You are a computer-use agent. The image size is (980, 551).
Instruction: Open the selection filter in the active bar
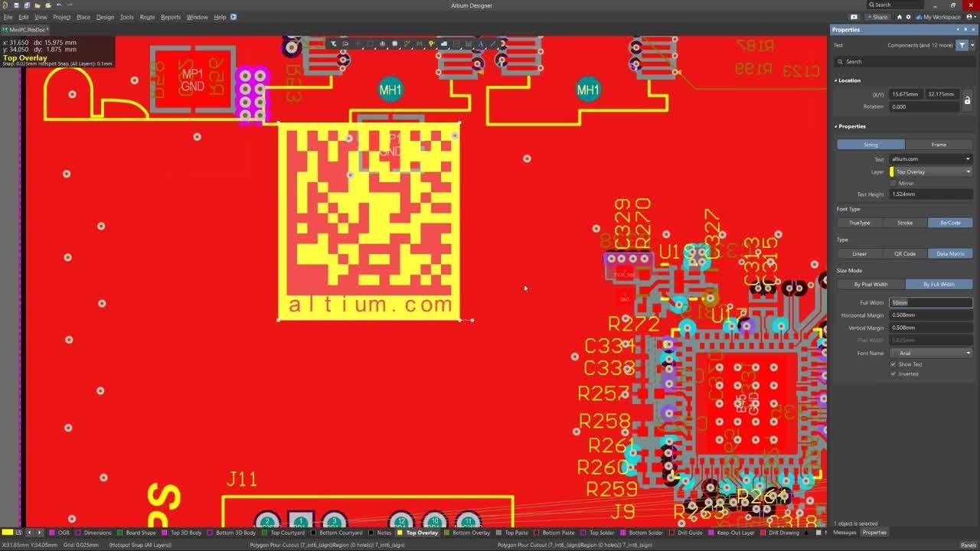click(334, 44)
